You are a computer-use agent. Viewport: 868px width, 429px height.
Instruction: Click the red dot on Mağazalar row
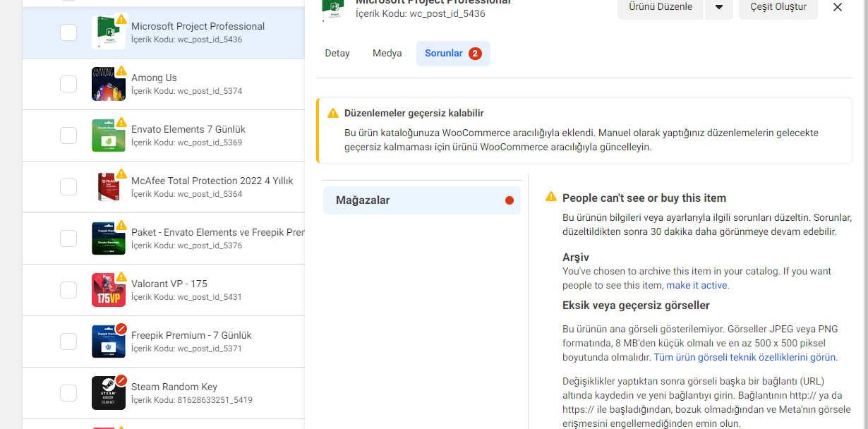point(510,200)
